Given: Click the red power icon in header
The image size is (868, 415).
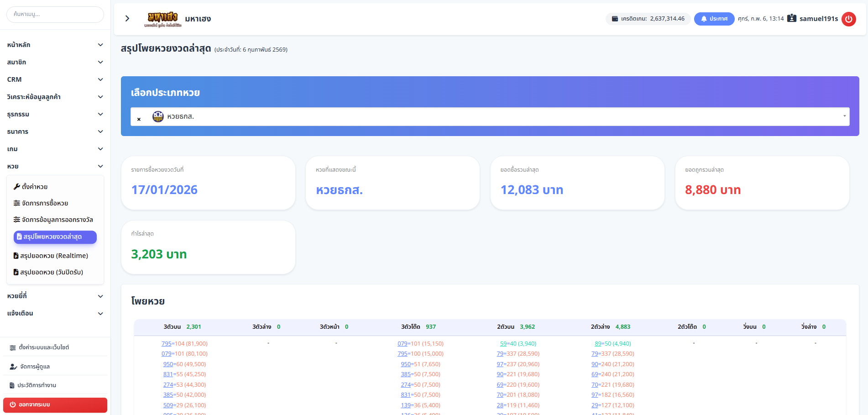Looking at the screenshot, I should [848, 19].
